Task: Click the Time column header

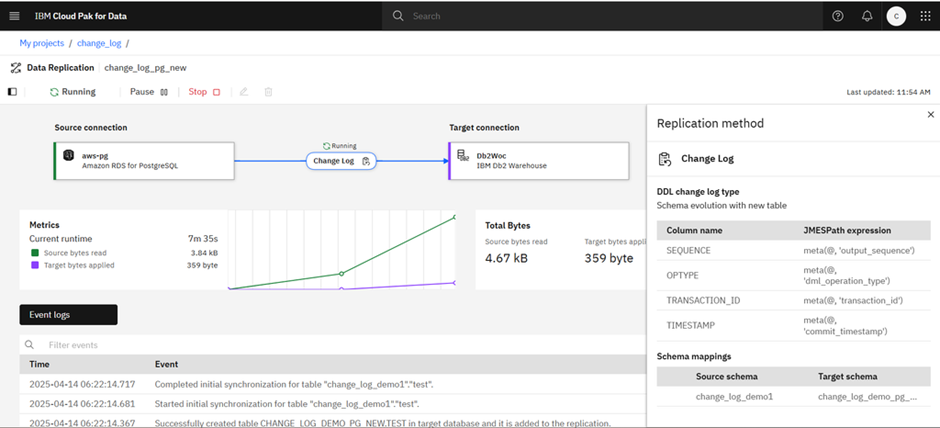Action: pyautogui.click(x=40, y=364)
